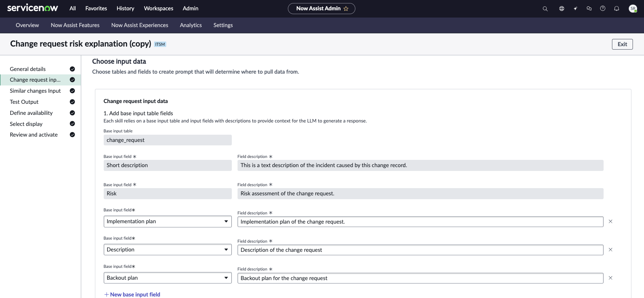Open the Backout plan dropdown
644x298 pixels.
168,278
